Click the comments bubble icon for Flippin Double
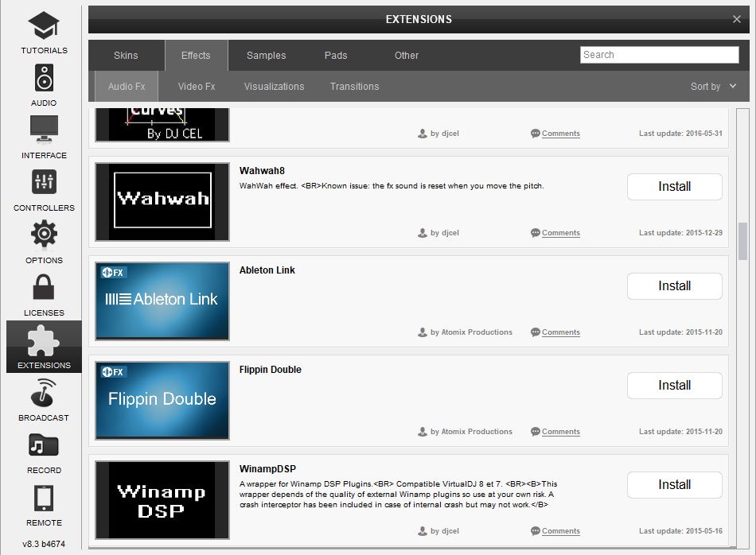This screenshot has width=756, height=555. click(536, 431)
